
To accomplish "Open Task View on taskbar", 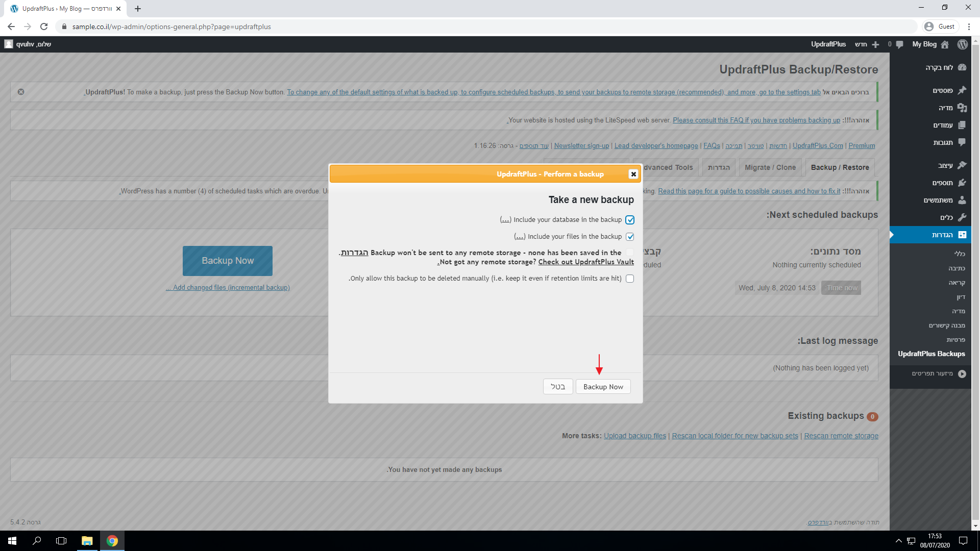I will tap(61, 541).
